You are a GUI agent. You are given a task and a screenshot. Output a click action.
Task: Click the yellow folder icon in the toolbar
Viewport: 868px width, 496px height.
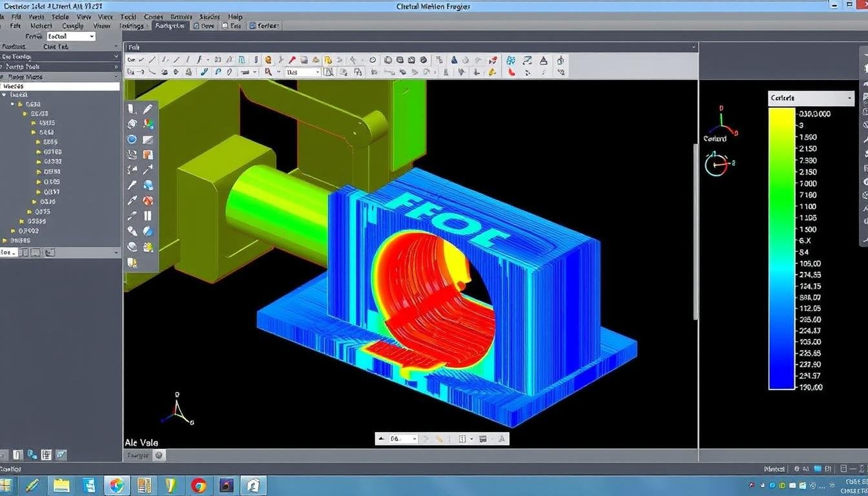click(x=328, y=59)
